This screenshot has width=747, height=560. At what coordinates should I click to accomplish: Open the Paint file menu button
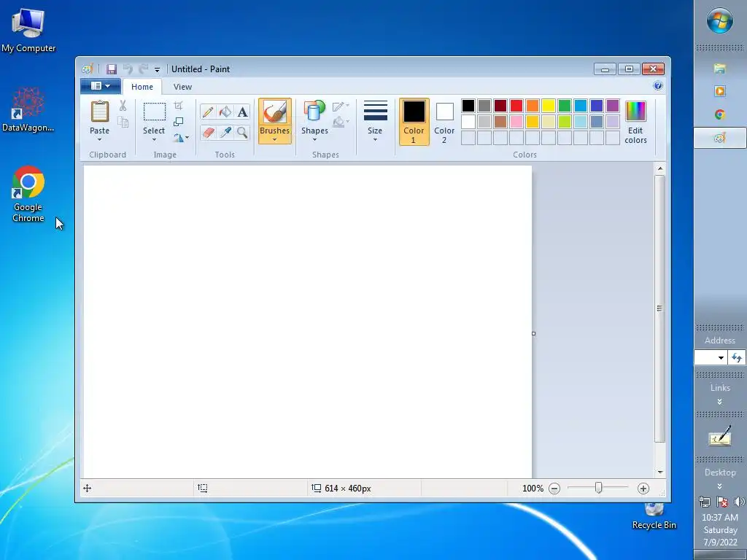tap(101, 86)
